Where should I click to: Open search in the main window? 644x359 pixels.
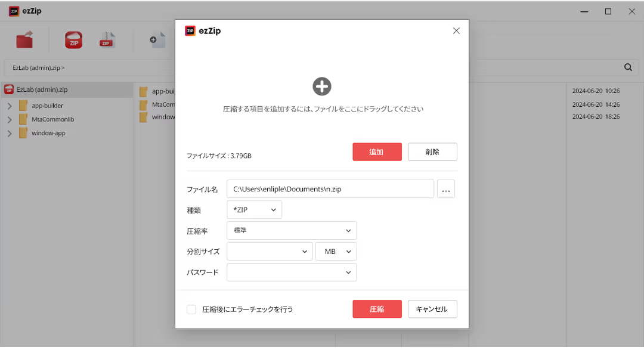pyautogui.click(x=628, y=67)
